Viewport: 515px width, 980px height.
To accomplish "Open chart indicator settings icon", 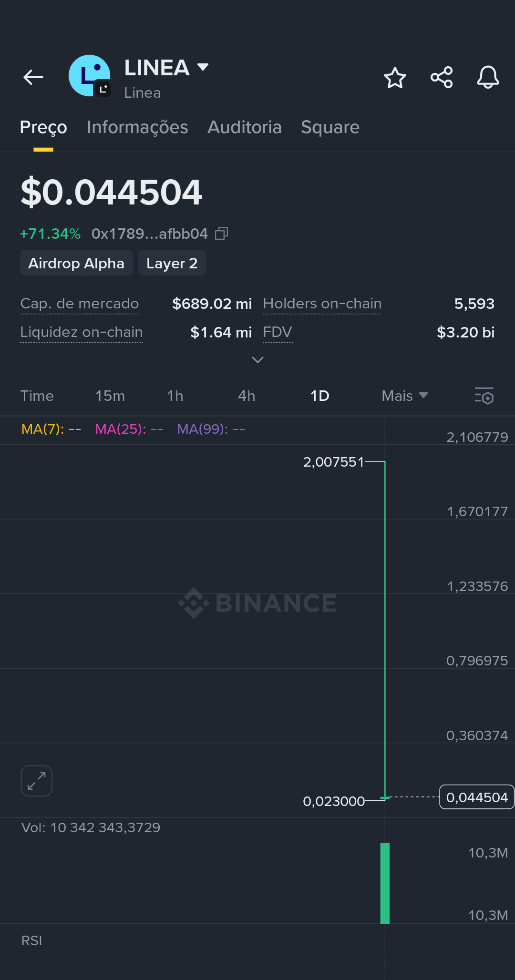I will pos(484,396).
